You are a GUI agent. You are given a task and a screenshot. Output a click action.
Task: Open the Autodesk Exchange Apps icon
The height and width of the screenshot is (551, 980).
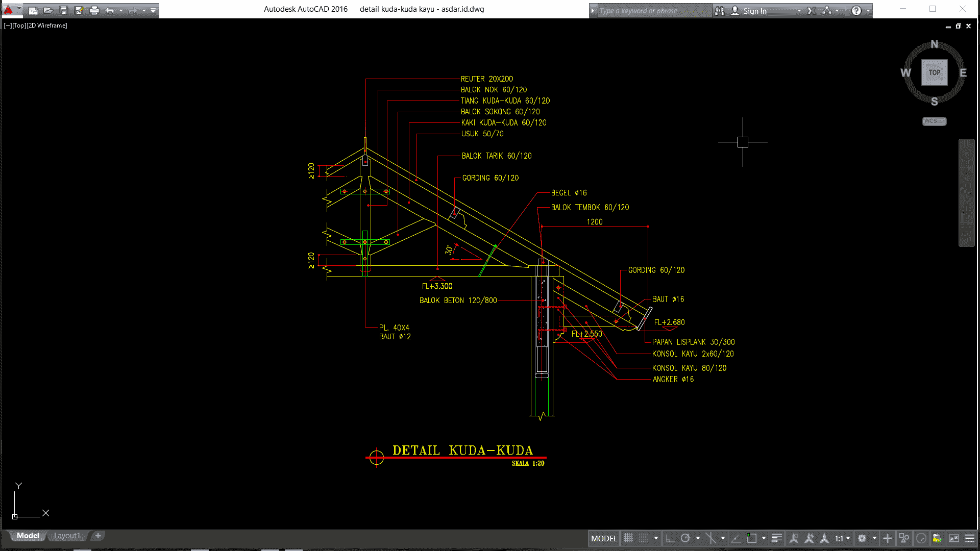[812, 11]
